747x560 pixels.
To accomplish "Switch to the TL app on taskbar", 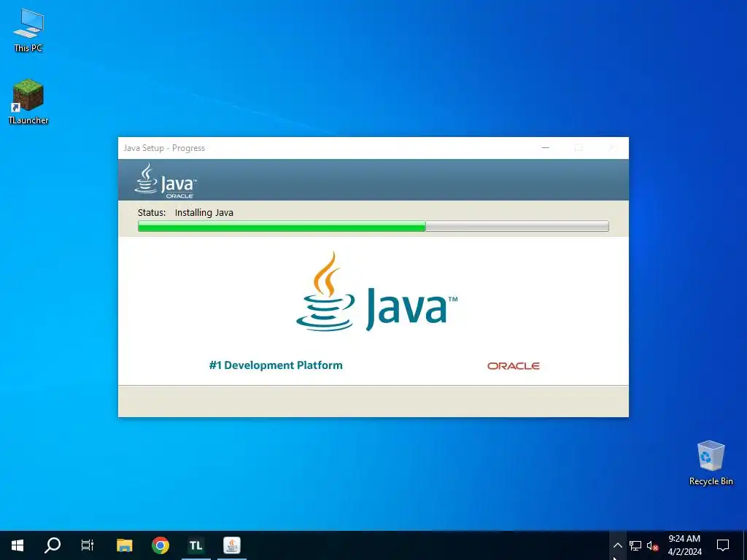I will pos(196,545).
